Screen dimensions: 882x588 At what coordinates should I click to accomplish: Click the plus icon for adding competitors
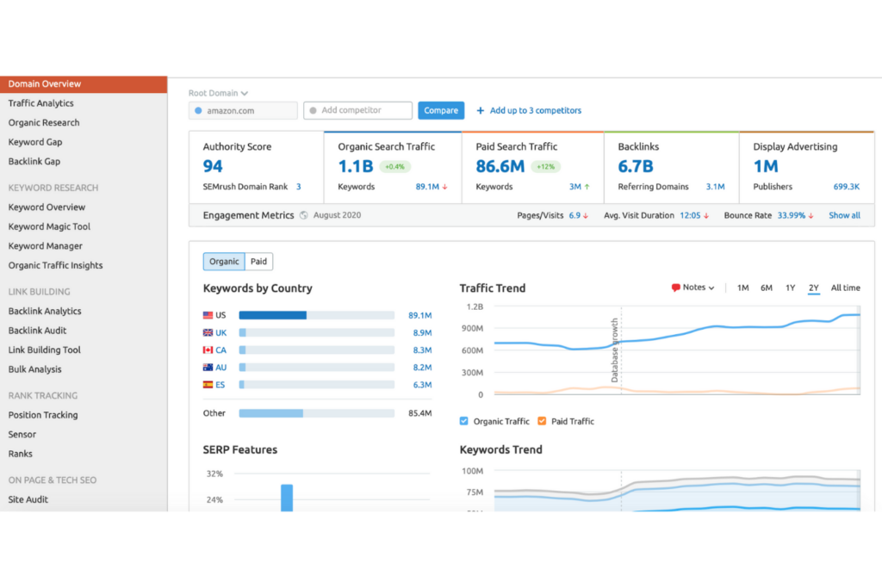(482, 110)
